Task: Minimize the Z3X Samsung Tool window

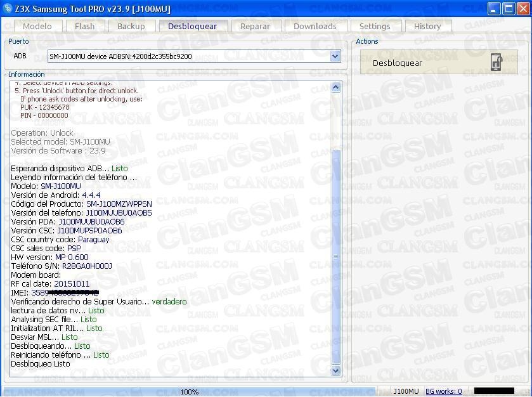Action: coord(494,8)
